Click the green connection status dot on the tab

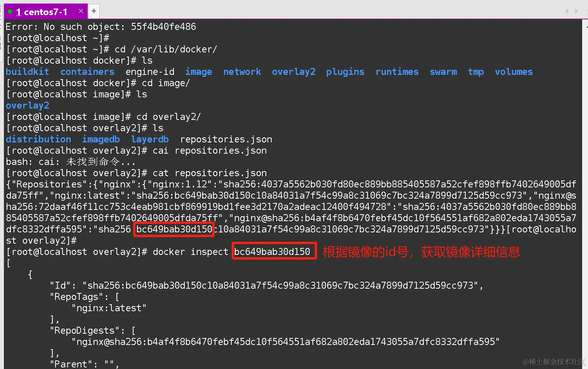click(10, 12)
